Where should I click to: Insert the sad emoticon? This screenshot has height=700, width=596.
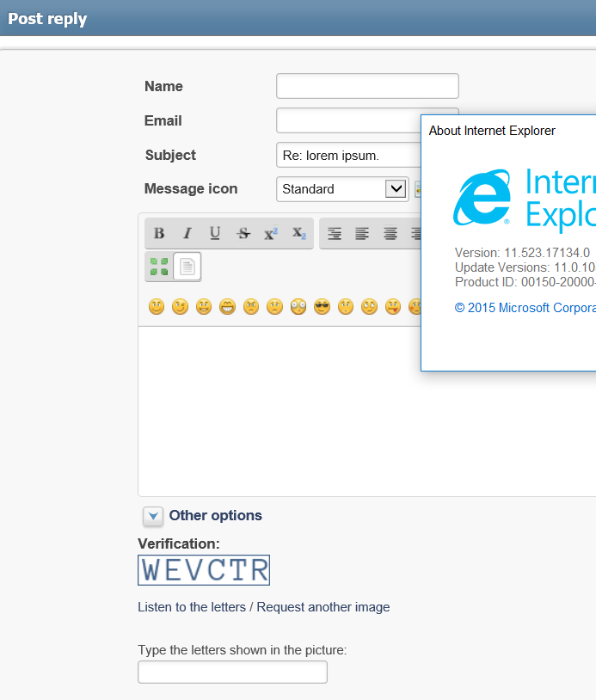[x=274, y=307]
